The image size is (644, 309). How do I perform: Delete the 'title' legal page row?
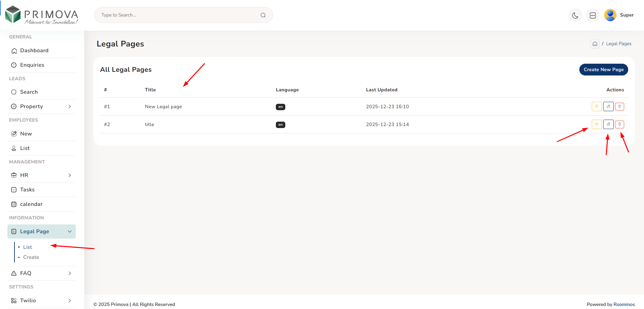point(619,124)
